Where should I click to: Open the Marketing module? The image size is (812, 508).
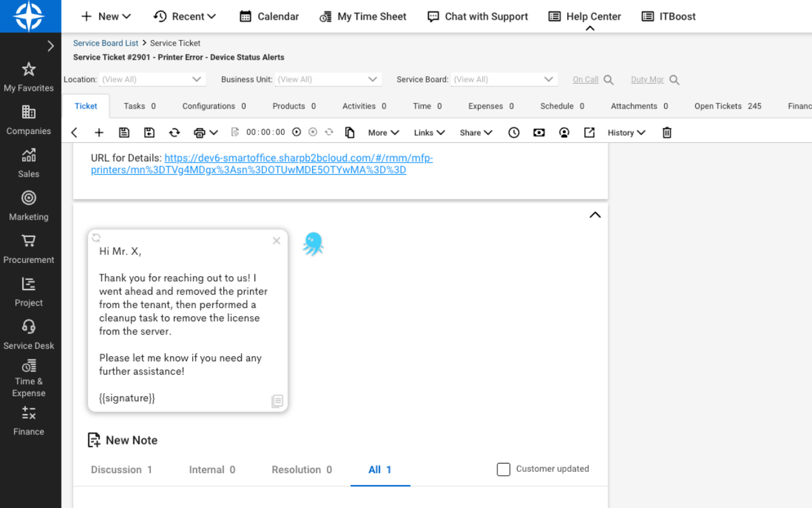pyautogui.click(x=29, y=206)
